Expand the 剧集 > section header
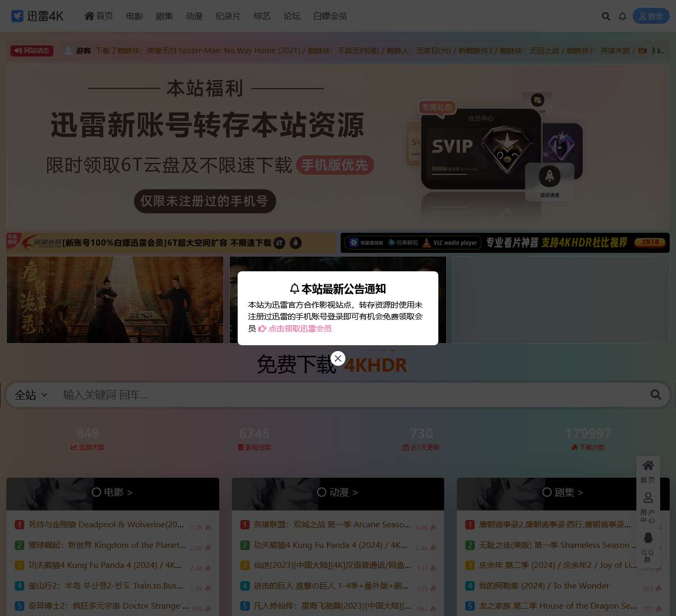The width and height of the screenshot is (676, 616). (563, 492)
